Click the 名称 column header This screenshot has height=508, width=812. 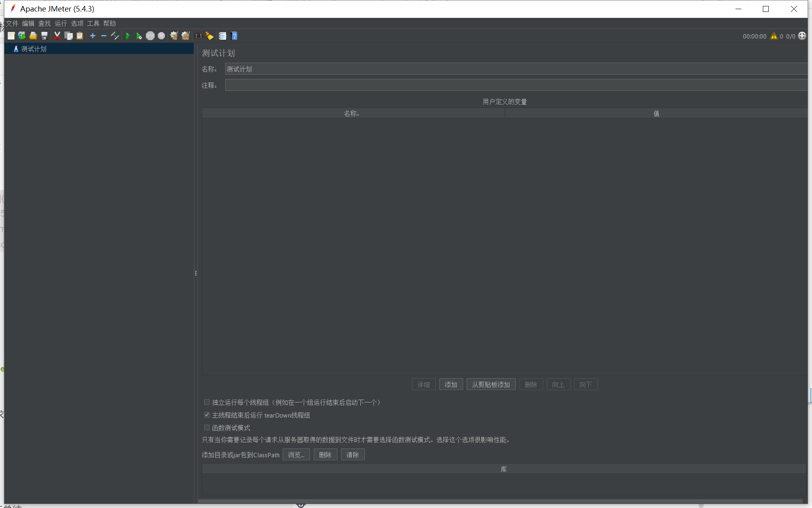[353, 114]
